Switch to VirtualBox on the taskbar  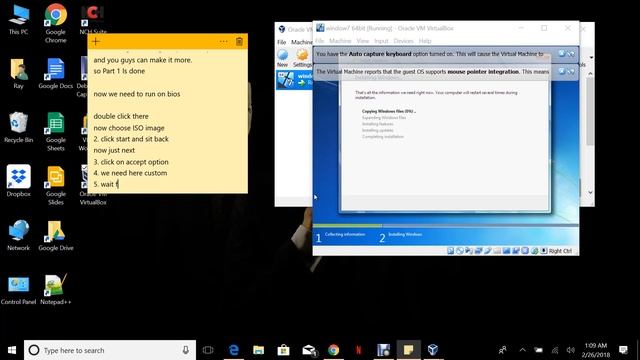433,350
